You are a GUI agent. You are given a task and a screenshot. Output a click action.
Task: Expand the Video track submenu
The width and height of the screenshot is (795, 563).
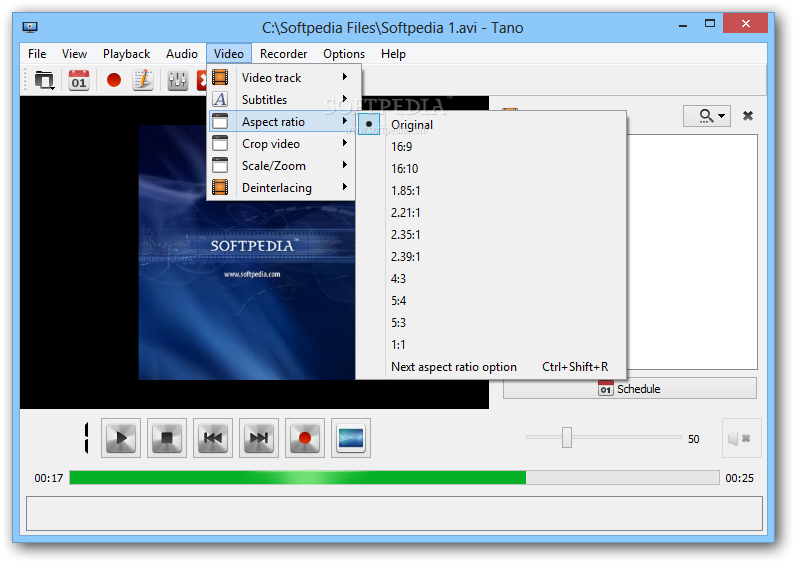(284, 78)
